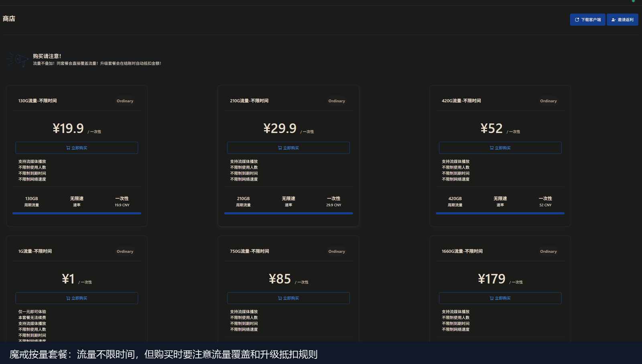The height and width of the screenshot is (364, 642).
Task: Click the 420G流量-不限时间 plan title
Action: (x=461, y=101)
